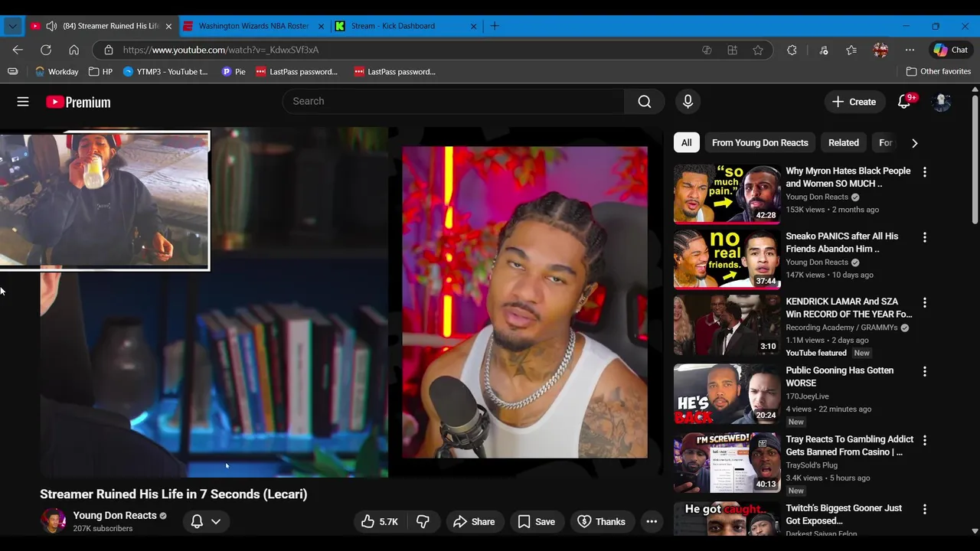The height and width of the screenshot is (551, 980).
Task: Click the search magnifier button
Action: [x=645, y=101]
